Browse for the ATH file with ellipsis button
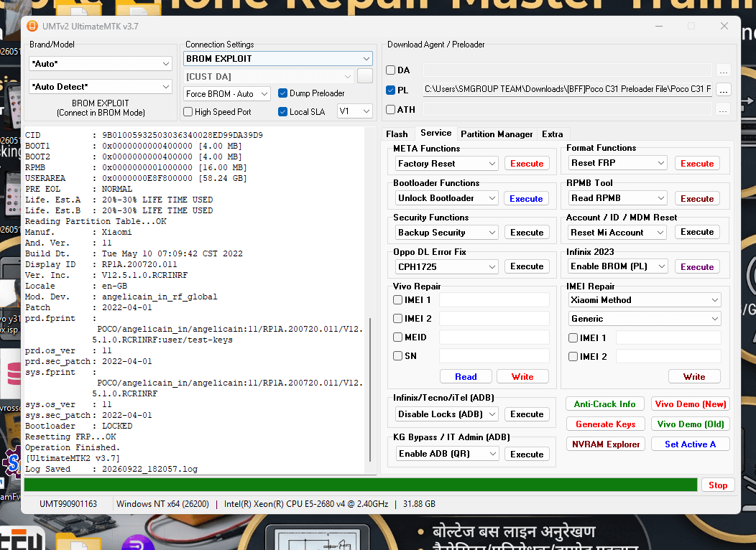The width and height of the screenshot is (756, 550). click(x=723, y=110)
